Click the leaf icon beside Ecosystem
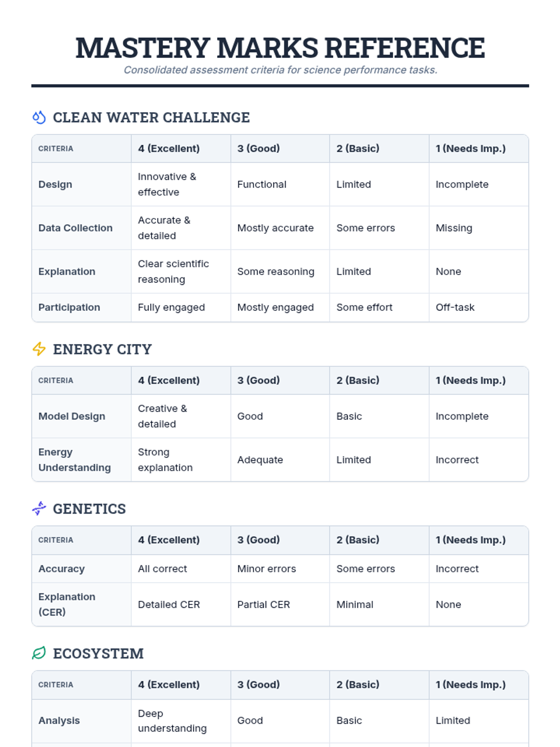Image resolution: width=560 pixels, height=747 pixels. pyautogui.click(x=39, y=653)
